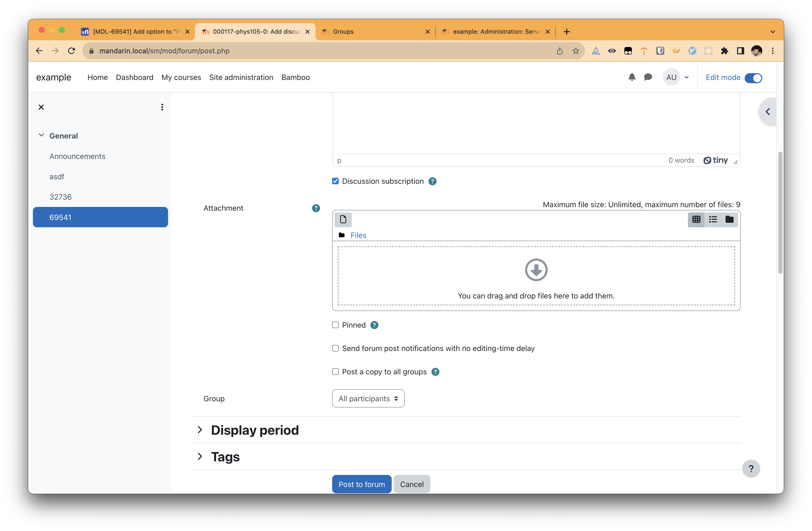812x531 pixels.
Task: Open course index three-dot options menu
Action: click(x=162, y=107)
